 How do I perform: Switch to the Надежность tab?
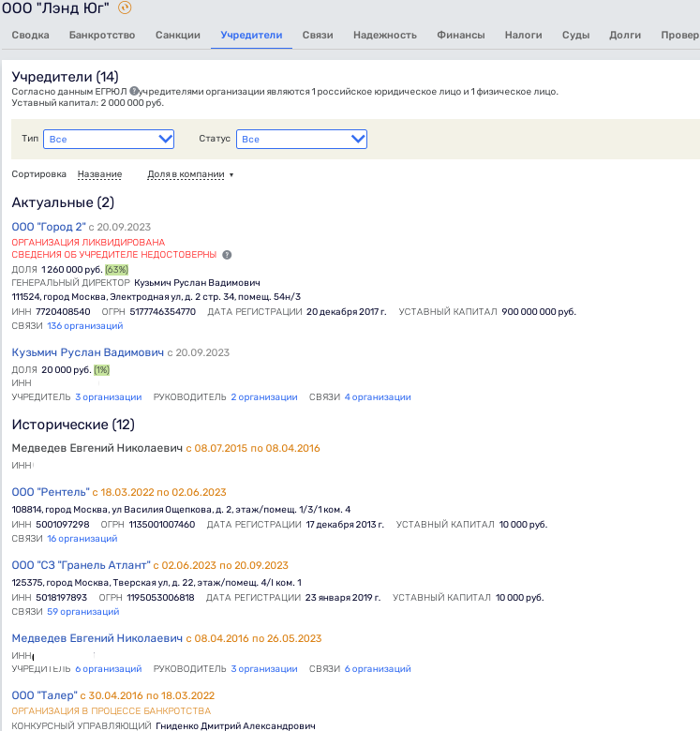coord(385,35)
